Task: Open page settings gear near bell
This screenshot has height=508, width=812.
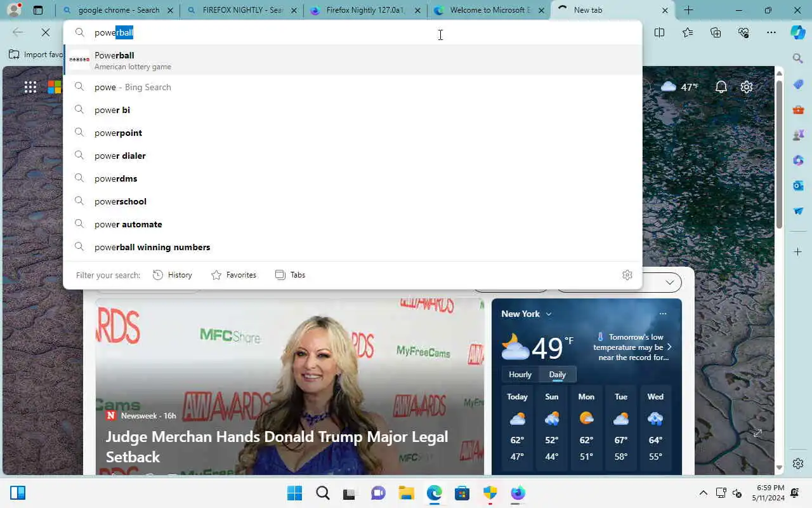Action: [747, 87]
